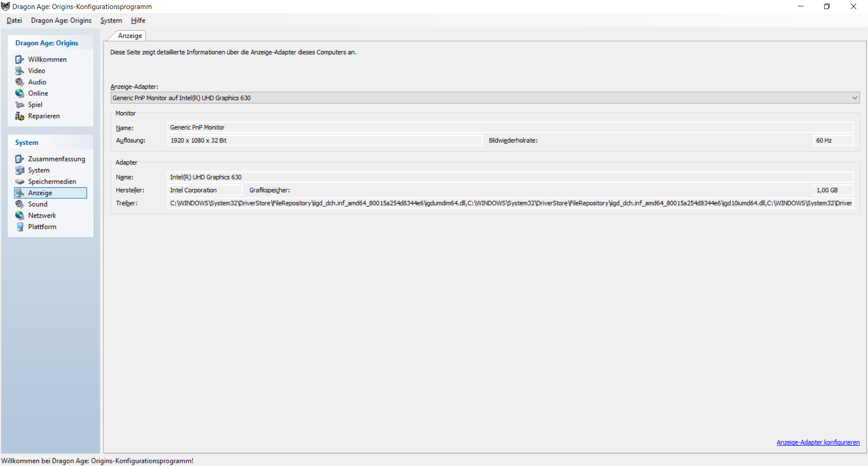Open the Netzwerk information page
868x466 pixels.
tap(42, 215)
